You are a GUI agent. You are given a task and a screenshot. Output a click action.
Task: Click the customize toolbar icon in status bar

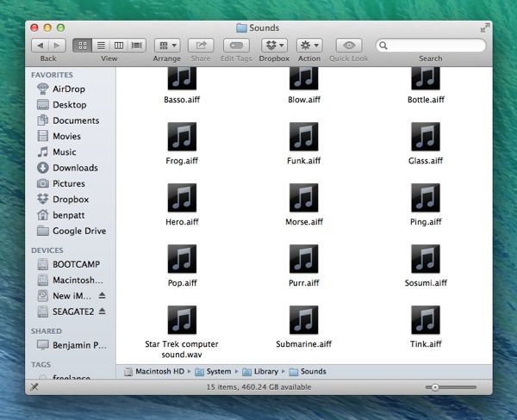click(34, 387)
